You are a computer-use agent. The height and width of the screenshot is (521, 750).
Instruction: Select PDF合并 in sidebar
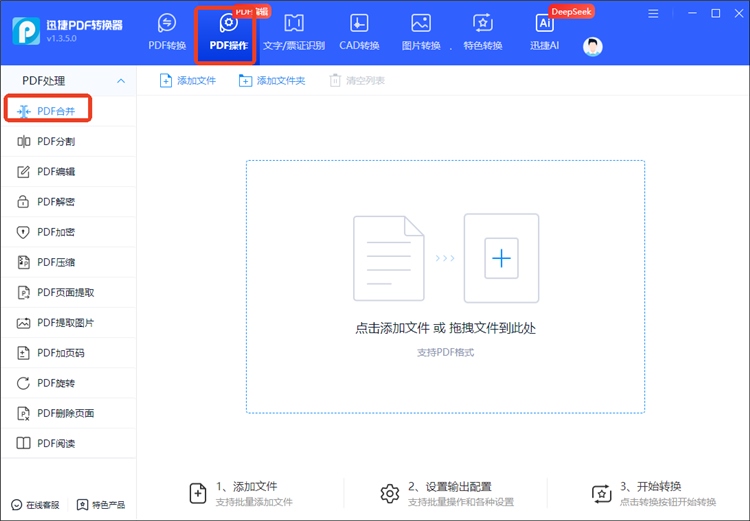[68, 111]
